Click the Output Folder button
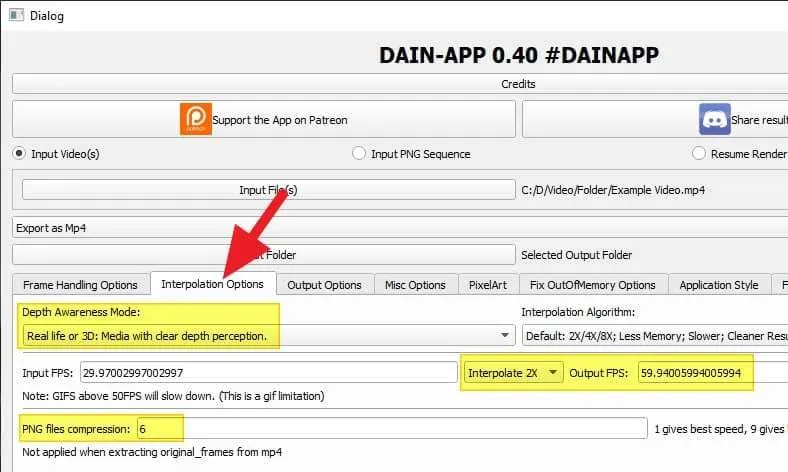This screenshot has width=788, height=472. (x=264, y=254)
